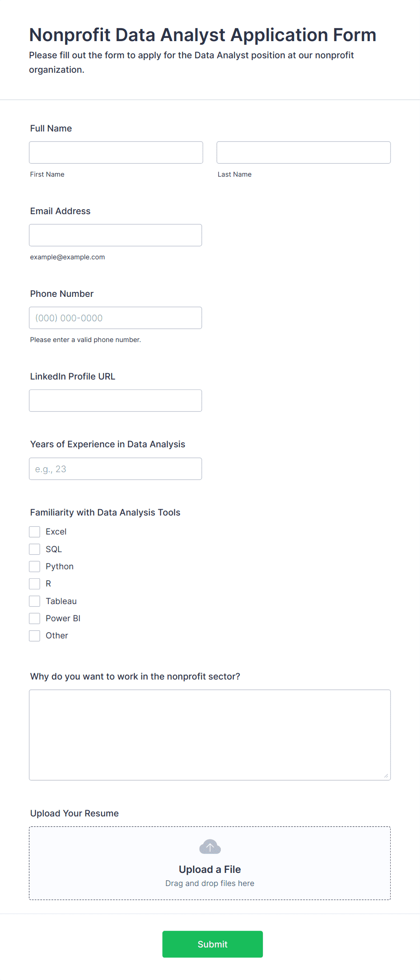The height and width of the screenshot is (980, 420).
Task: Select the R checkbox
Action: click(35, 584)
